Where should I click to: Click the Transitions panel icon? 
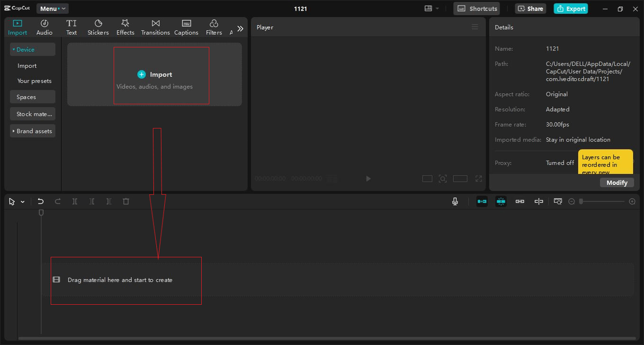click(x=155, y=27)
